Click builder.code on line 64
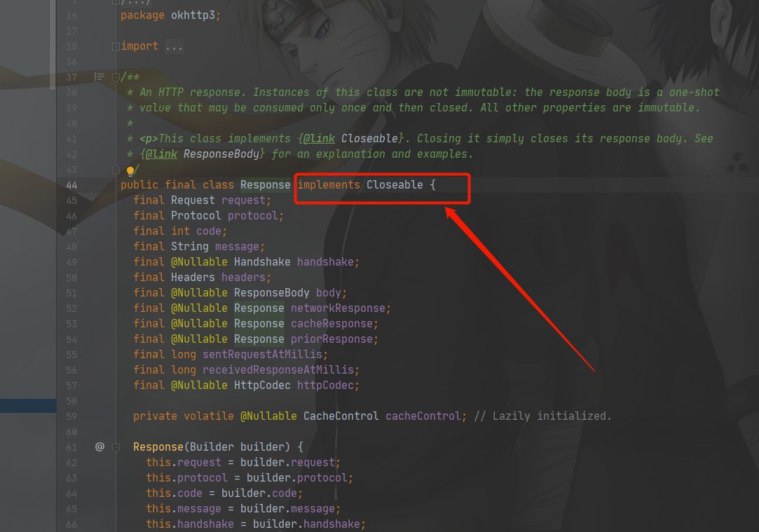Image resolution: width=759 pixels, height=532 pixels. click(259, 493)
